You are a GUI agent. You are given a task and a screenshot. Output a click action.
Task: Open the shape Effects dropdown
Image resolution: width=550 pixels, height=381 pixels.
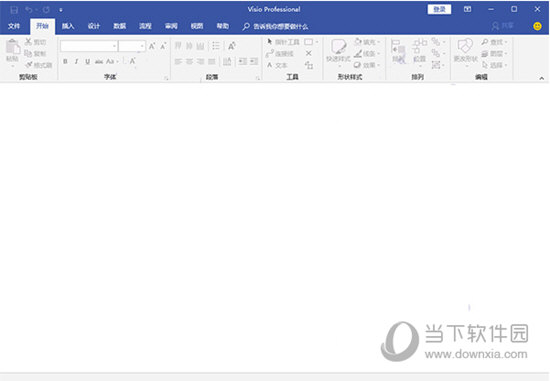tap(367, 65)
